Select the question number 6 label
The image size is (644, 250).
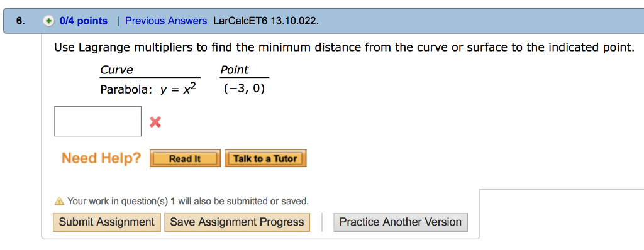(21, 21)
